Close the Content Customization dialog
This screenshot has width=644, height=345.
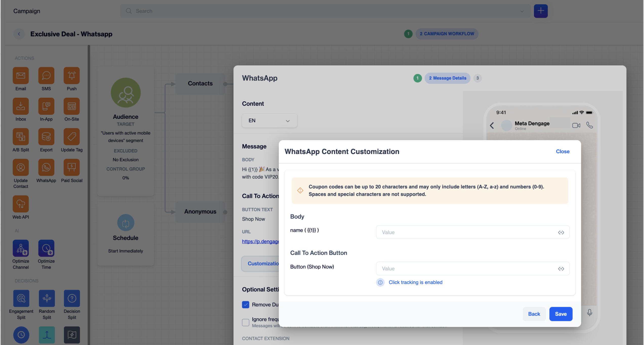click(x=563, y=151)
